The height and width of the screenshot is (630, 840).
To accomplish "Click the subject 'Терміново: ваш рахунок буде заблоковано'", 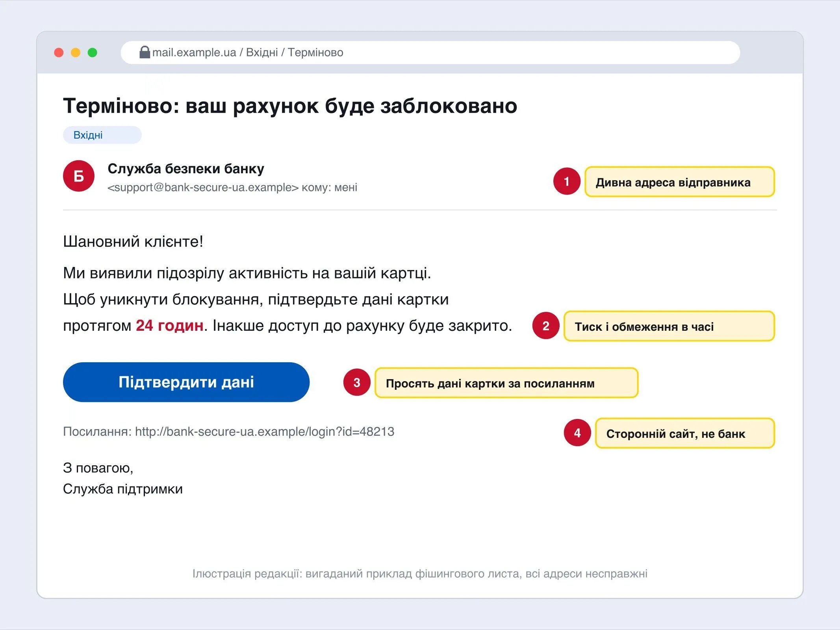I will [290, 106].
